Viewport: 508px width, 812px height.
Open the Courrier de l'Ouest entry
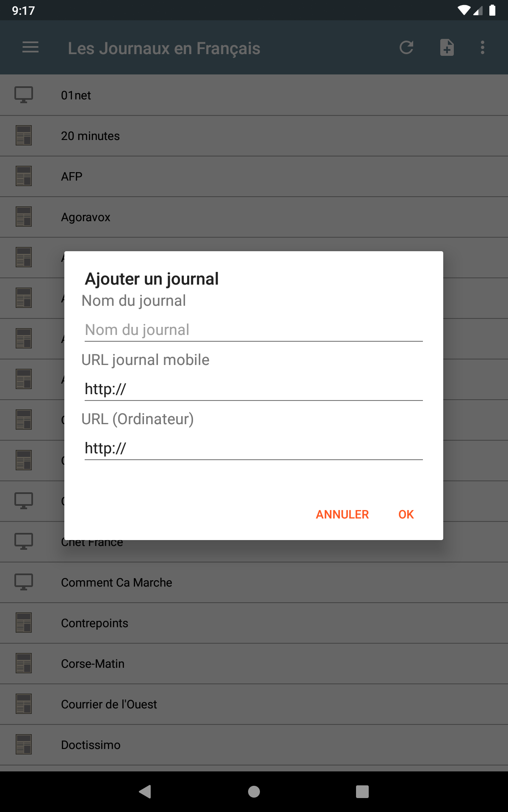254,704
